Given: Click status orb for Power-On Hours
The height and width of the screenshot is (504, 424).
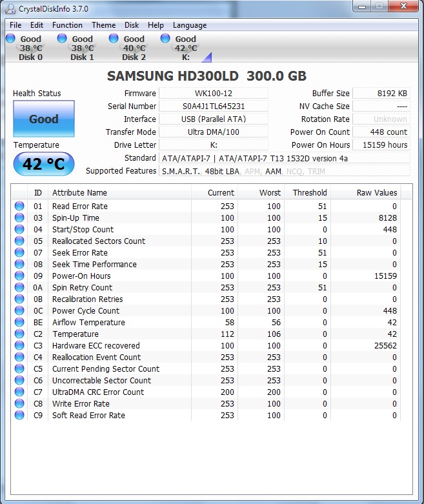Looking at the screenshot, I should click(x=19, y=276).
